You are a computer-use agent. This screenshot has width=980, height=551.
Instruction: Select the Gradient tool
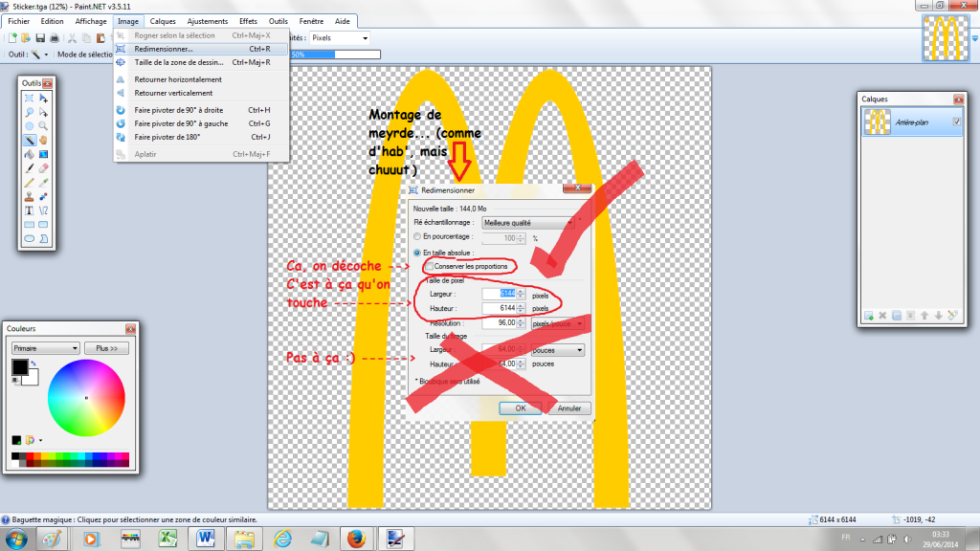pos(43,154)
